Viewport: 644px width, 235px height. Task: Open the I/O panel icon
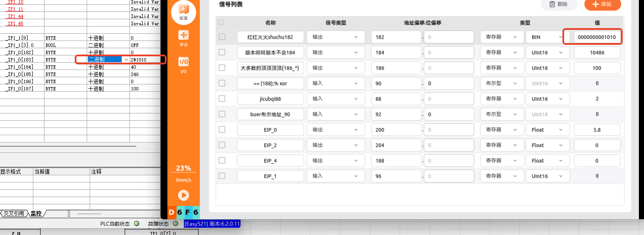(x=183, y=65)
